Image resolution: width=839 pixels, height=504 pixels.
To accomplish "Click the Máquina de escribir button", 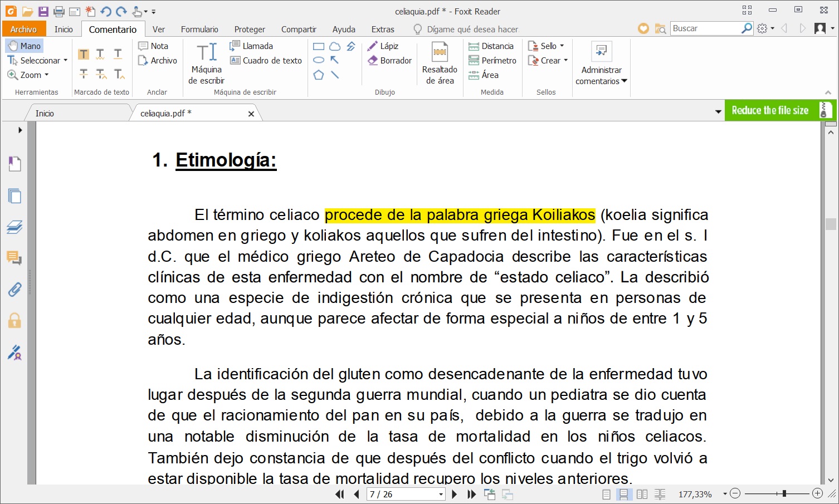I will (207, 63).
